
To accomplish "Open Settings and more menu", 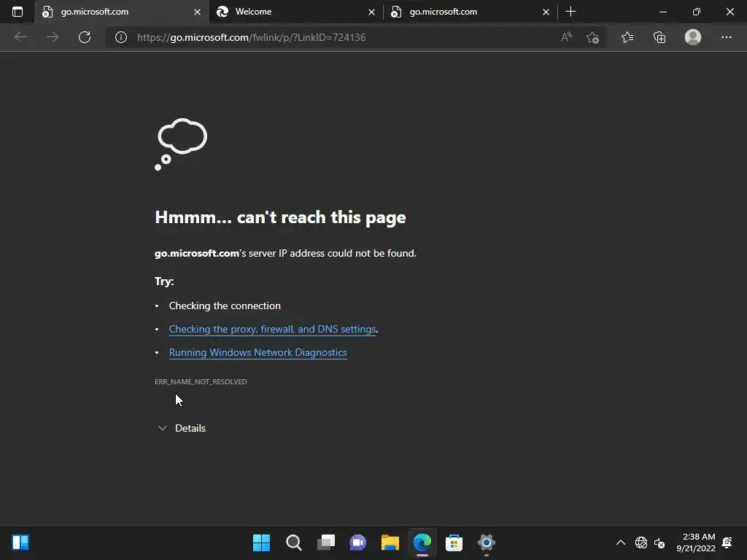I will (x=726, y=37).
